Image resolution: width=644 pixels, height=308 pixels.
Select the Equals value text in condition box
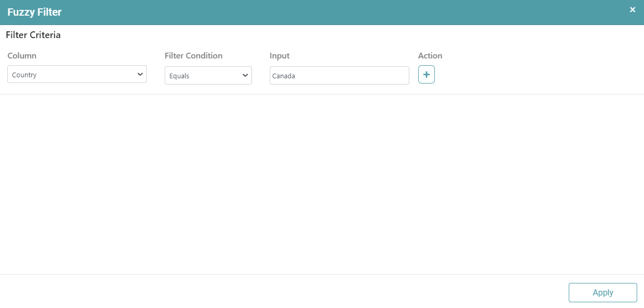pos(179,76)
